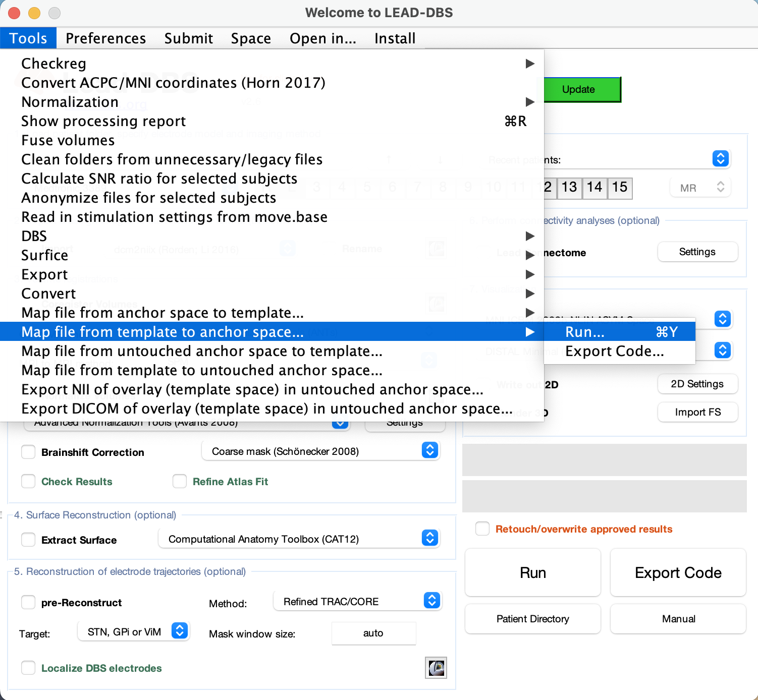
Task: Click the connectome Settings button
Action: click(697, 252)
